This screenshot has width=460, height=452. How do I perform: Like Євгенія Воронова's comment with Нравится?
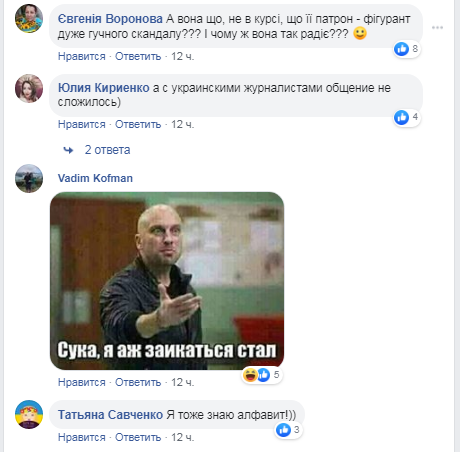coord(82,56)
